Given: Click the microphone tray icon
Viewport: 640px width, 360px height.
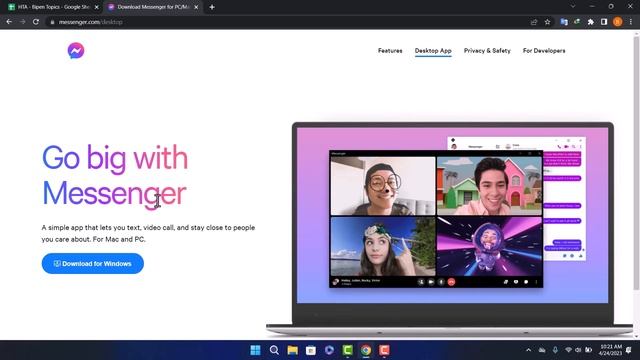Looking at the screenshot, I should 555,350.
